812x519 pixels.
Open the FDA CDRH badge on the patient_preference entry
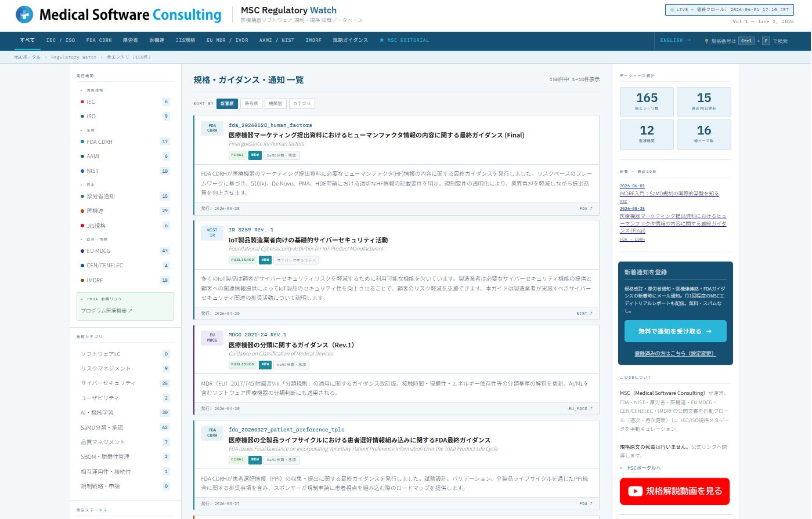212,433
